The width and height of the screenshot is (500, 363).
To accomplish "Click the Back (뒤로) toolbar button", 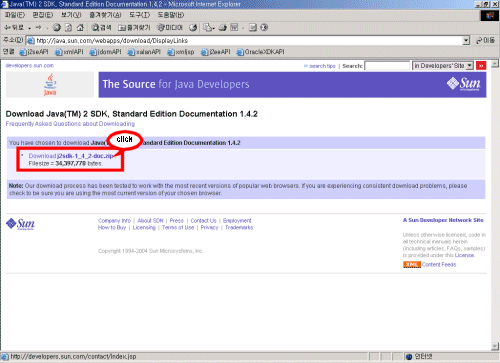I will 13,28.
